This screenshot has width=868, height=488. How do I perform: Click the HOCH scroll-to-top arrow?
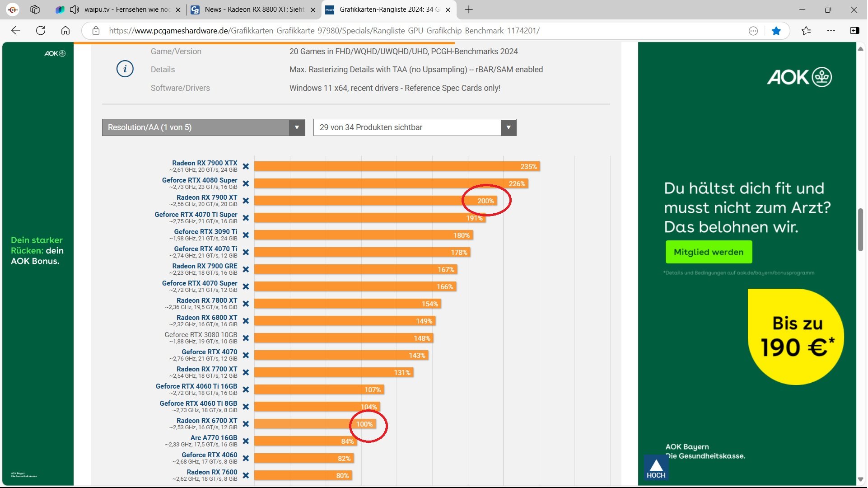tap(656, 468)
